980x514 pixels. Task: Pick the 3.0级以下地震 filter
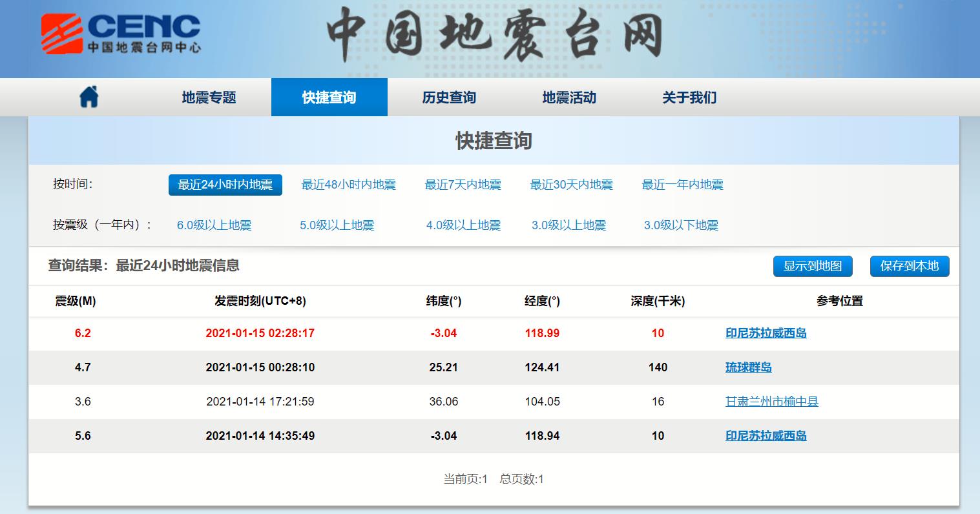681,225
